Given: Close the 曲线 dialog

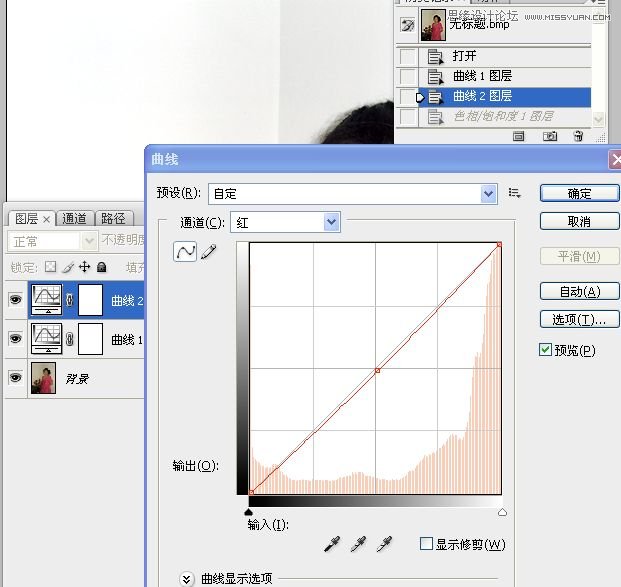Looking at the screenshot, I should (x=615, y=160).
